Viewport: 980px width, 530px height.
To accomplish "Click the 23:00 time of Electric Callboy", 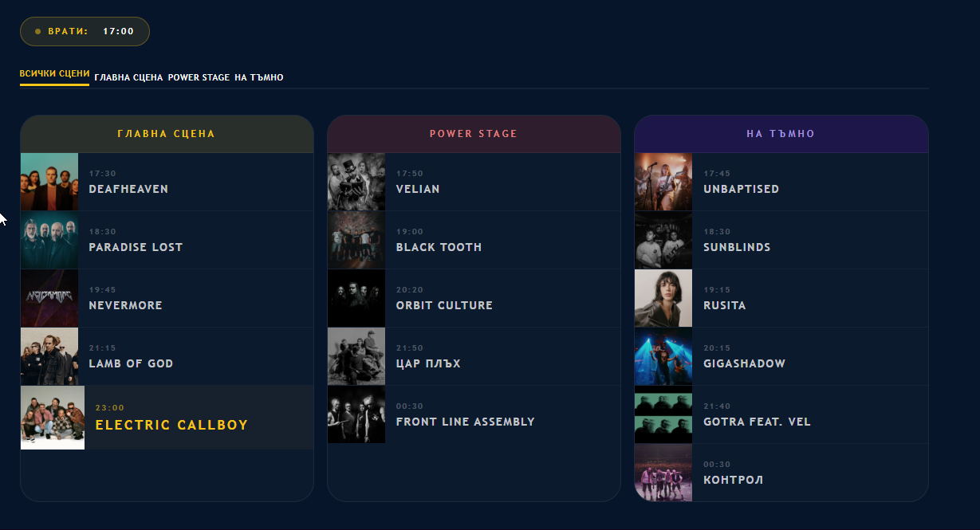I will [110, 408].
